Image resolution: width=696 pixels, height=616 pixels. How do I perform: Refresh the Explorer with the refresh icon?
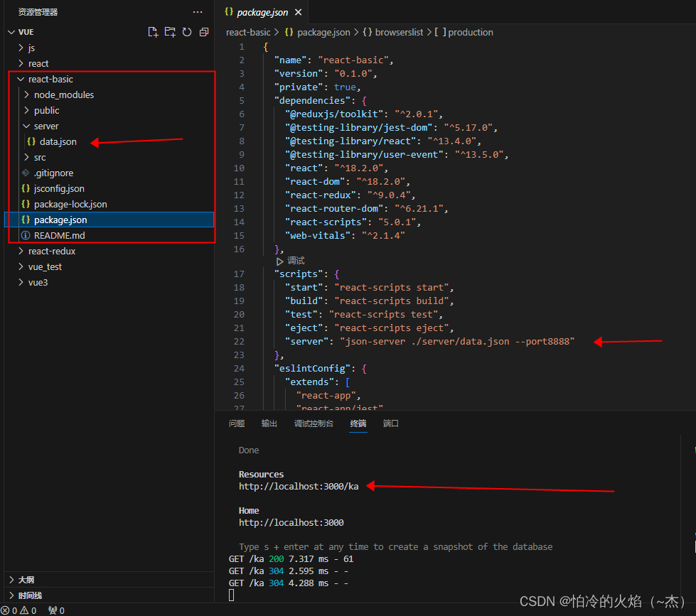coord(187,31)
